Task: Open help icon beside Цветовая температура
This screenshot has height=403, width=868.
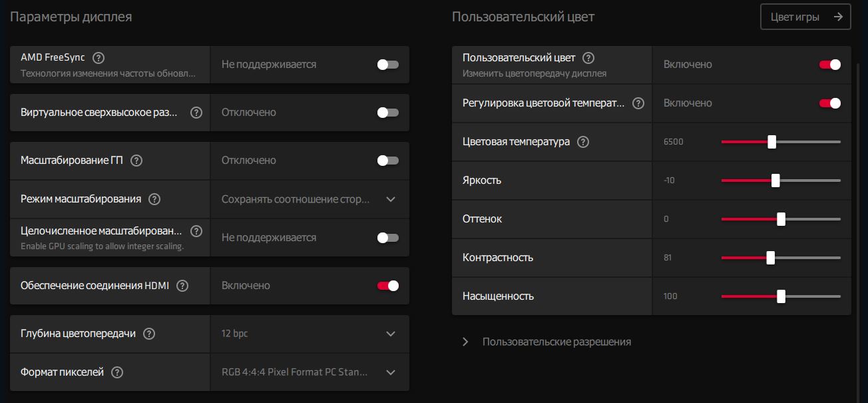Action: (x=583, y=142)
